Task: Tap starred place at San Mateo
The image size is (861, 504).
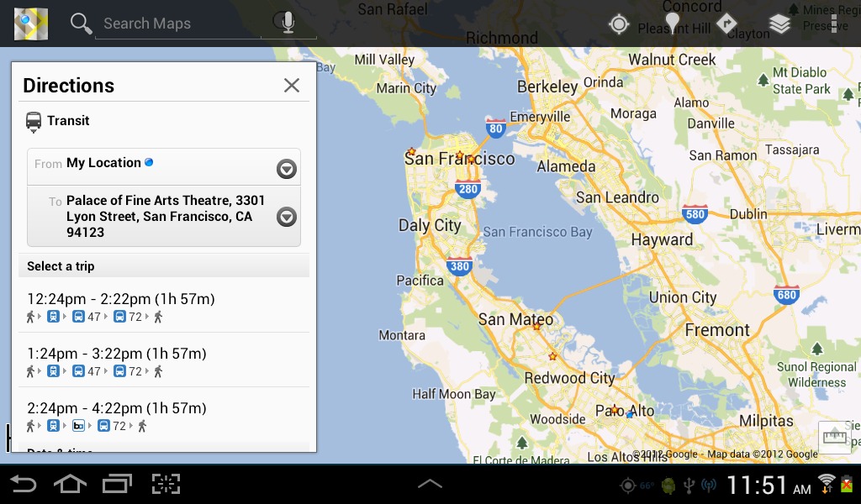Action: pos(536,326)
